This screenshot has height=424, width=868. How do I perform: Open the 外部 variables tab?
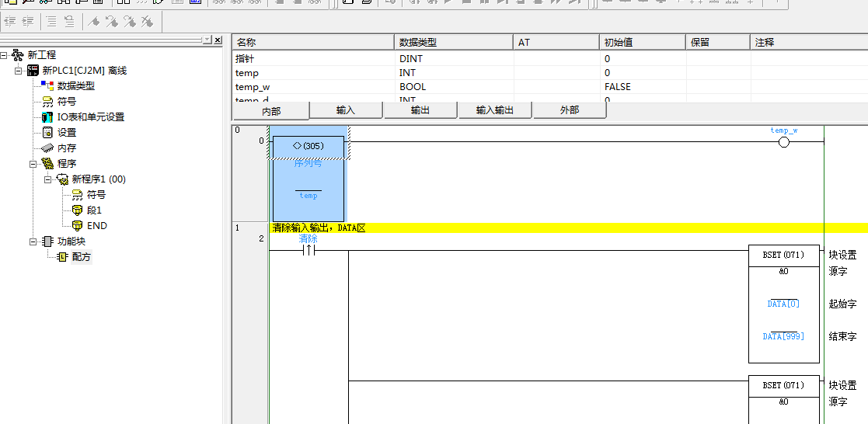tap(570, 110)
